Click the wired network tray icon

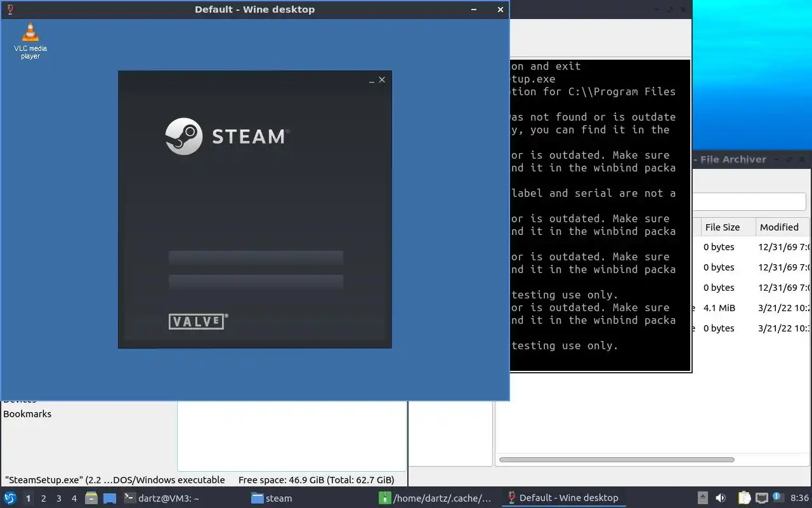coord(761,498)
